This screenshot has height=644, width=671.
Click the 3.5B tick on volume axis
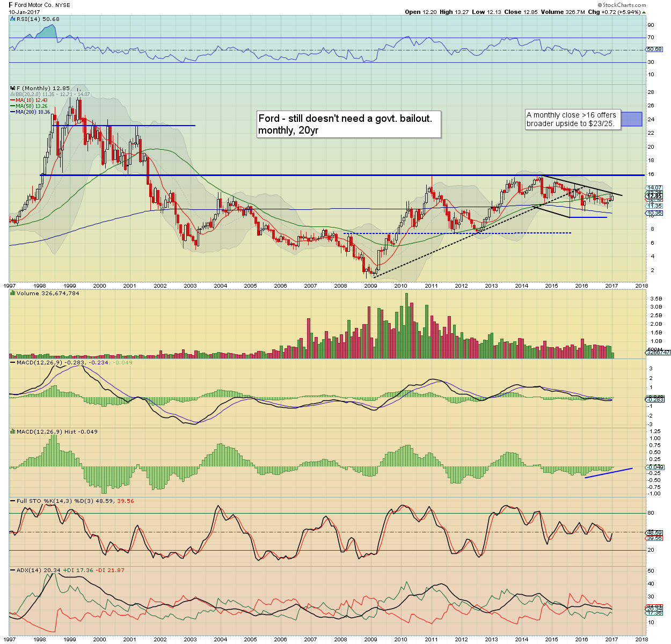pyautogui.click(x=656, y=298)
